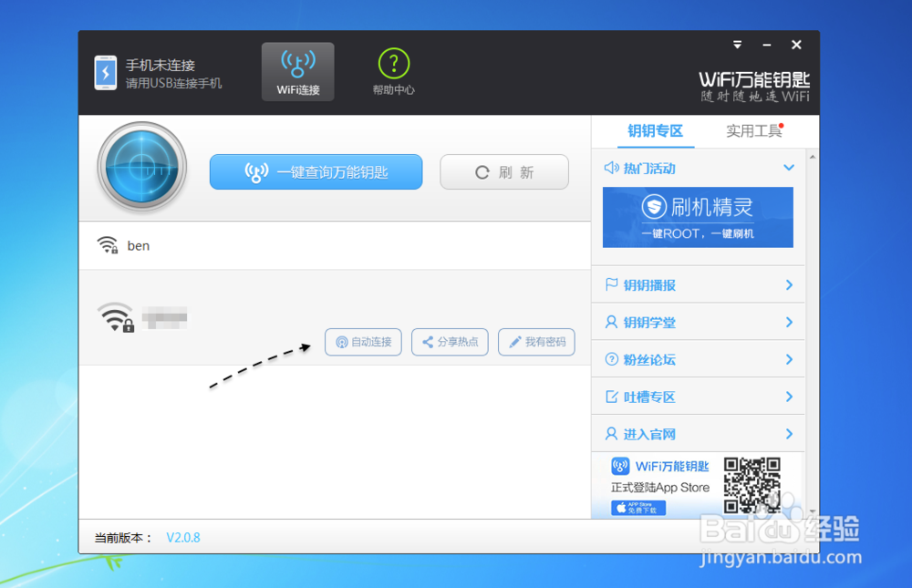Click the 刷新 refresh button
The height and width of the screenshot is (588, 912).
click(x=504, y=172)
